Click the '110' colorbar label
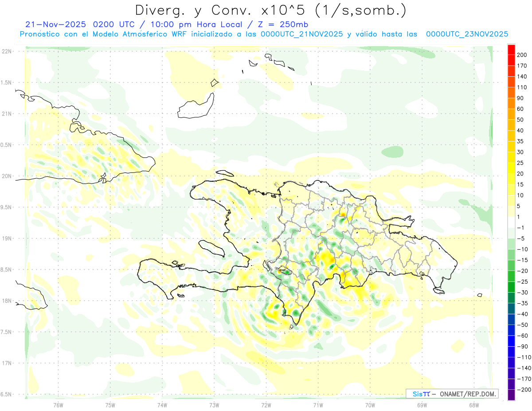This screenshot has height=411, width=532. pyautogui.click(x=522, y=87)
